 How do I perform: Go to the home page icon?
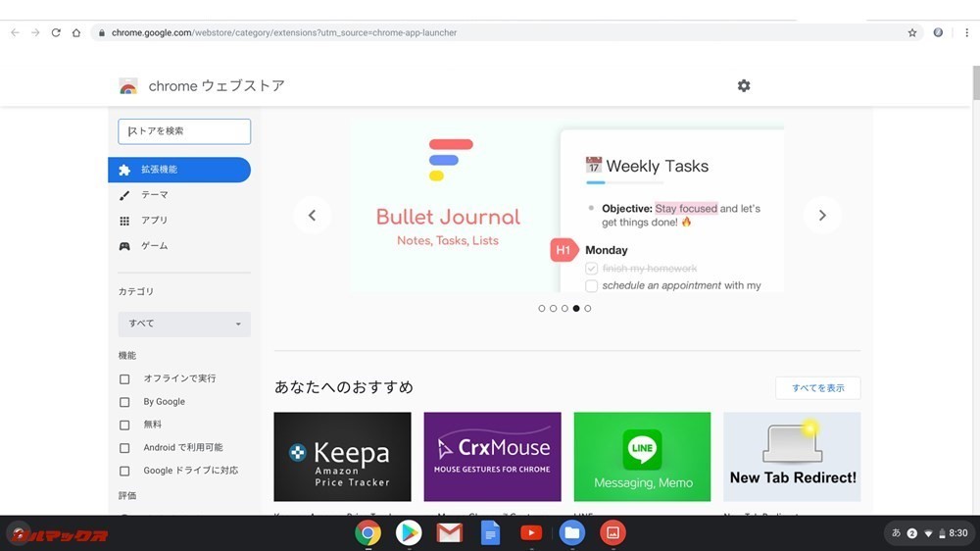[x=76, y=32]
